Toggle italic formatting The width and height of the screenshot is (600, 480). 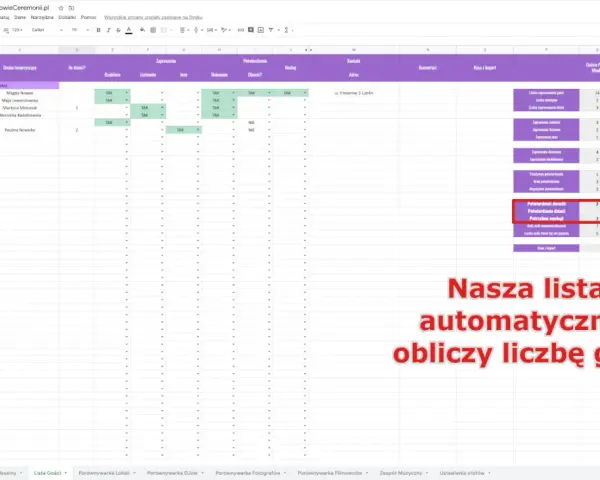(x=108, y=30)
